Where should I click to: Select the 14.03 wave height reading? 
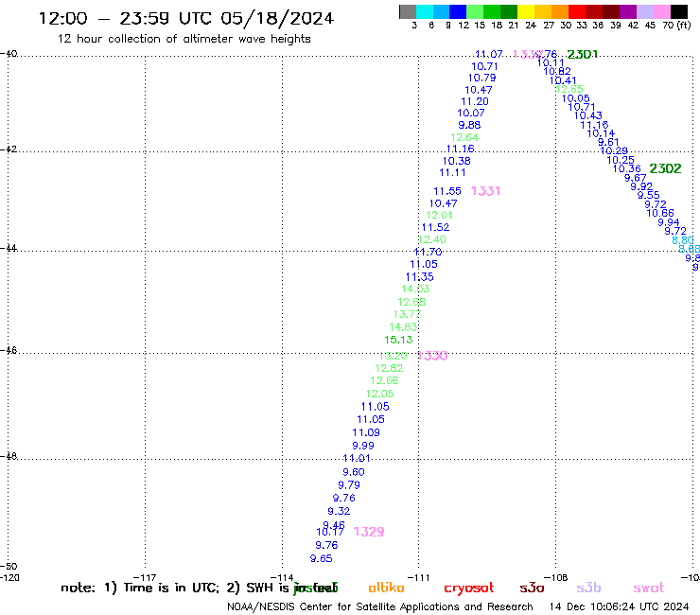pyautogui.click(x=415, y=289)
